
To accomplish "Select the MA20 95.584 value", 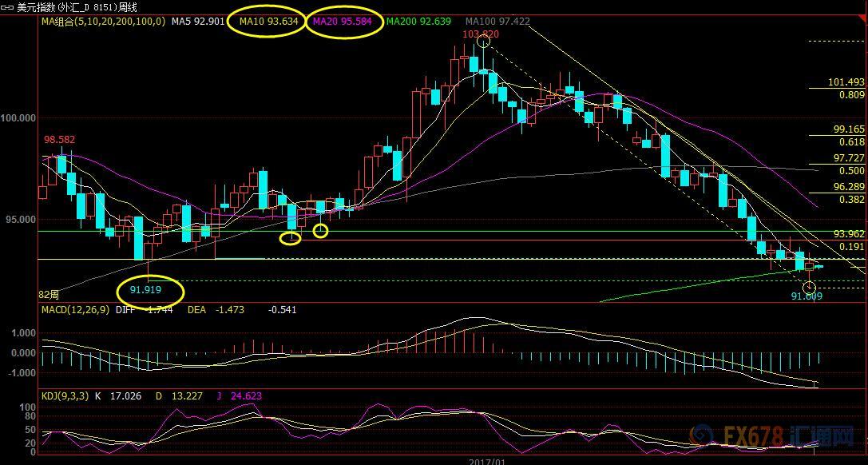I will [342, 22].
